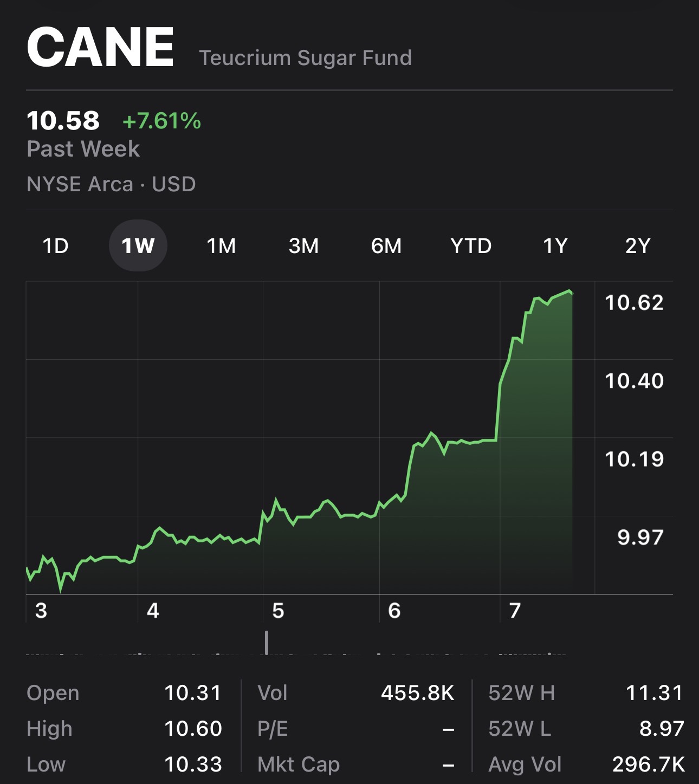Show the 6M price chart

pyautogui.click(x=386, y=246)
